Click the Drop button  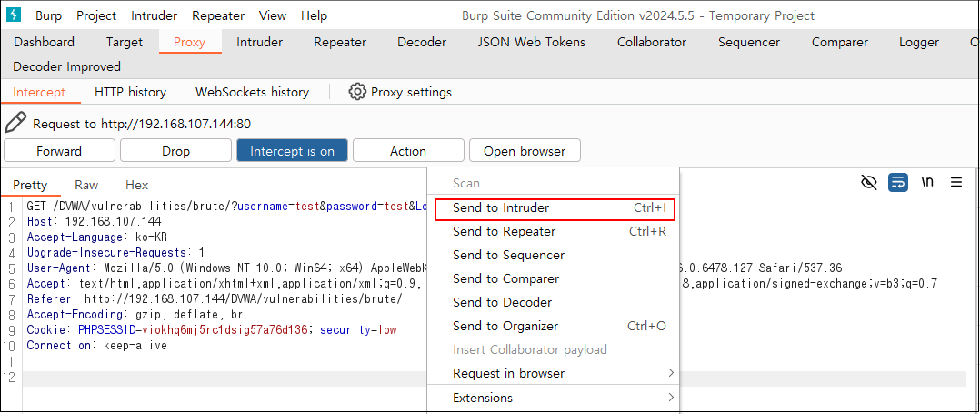click(175, 151)
